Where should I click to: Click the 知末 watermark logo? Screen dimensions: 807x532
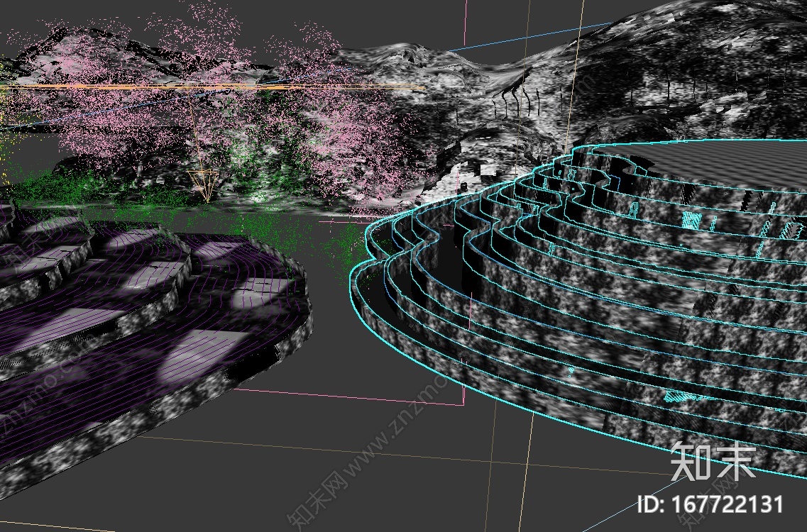click(713, 461)
